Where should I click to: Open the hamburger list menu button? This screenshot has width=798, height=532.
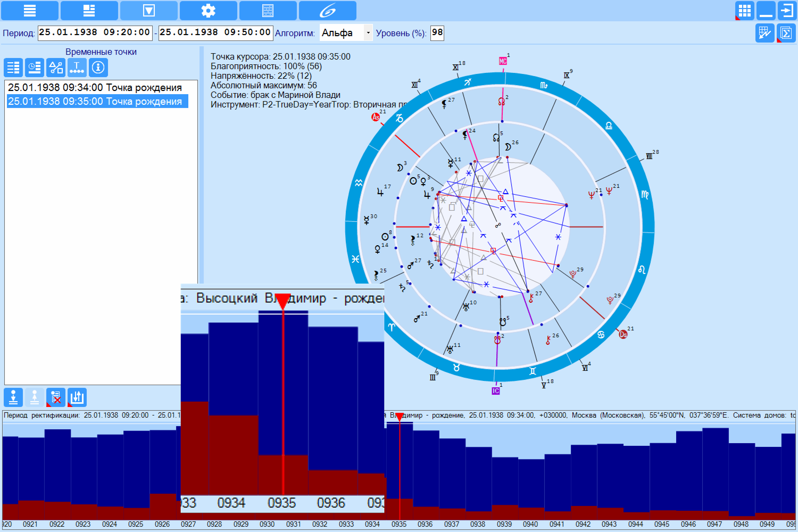(30, 11)
